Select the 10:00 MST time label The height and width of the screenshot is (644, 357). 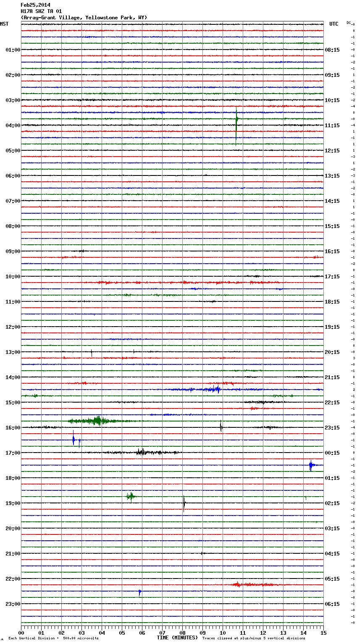click(13, 277)
